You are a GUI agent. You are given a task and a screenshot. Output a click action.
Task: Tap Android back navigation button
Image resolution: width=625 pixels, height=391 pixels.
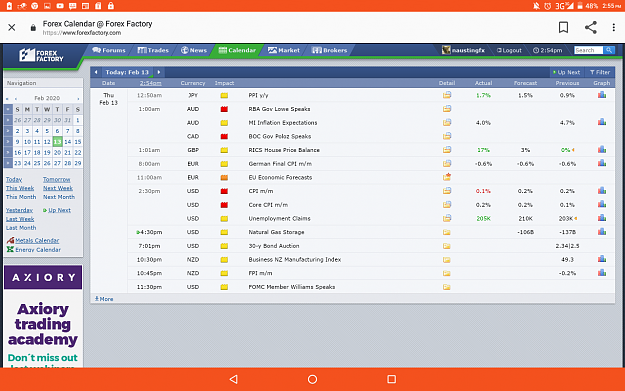coord(234,379)
